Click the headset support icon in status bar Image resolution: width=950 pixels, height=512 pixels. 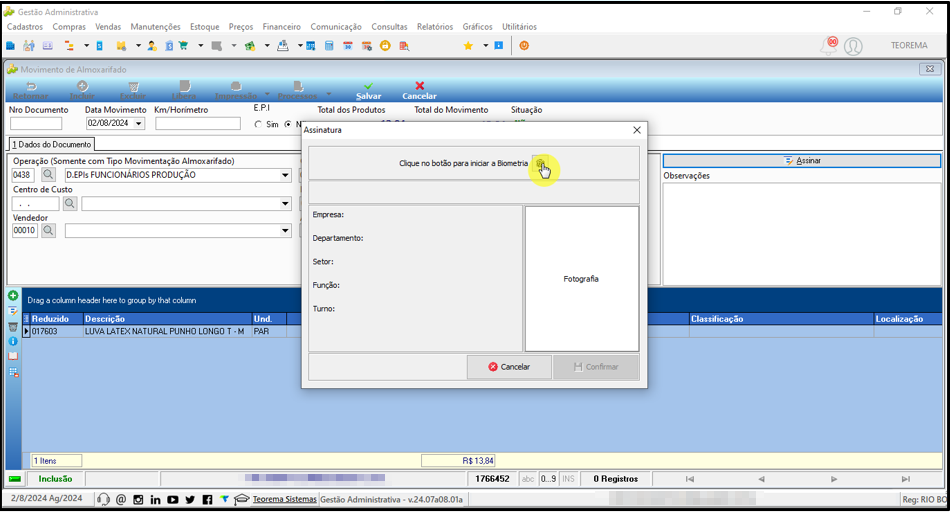(x=104, y=499)
